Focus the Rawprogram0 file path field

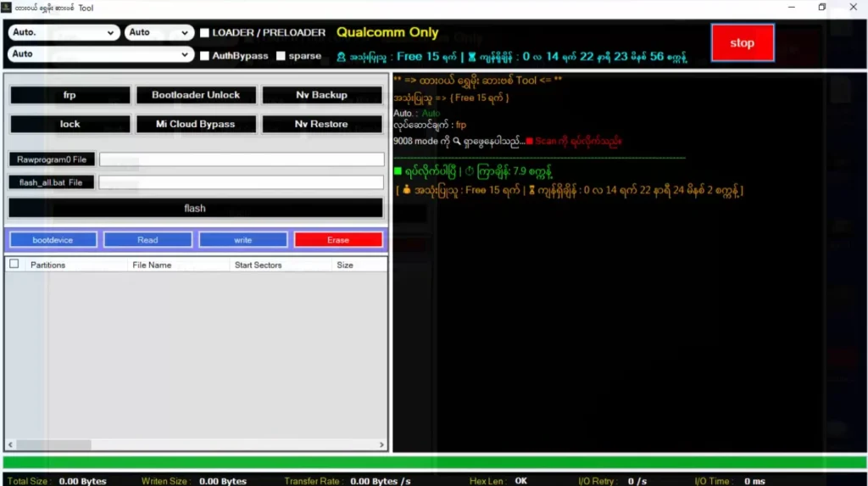point(242,159)
